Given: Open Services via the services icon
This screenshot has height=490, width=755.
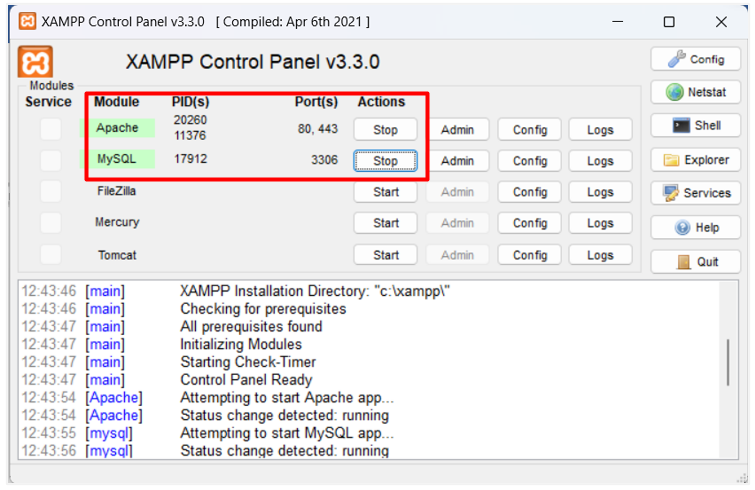Looking at the screenshot, I should click(697, 193).
